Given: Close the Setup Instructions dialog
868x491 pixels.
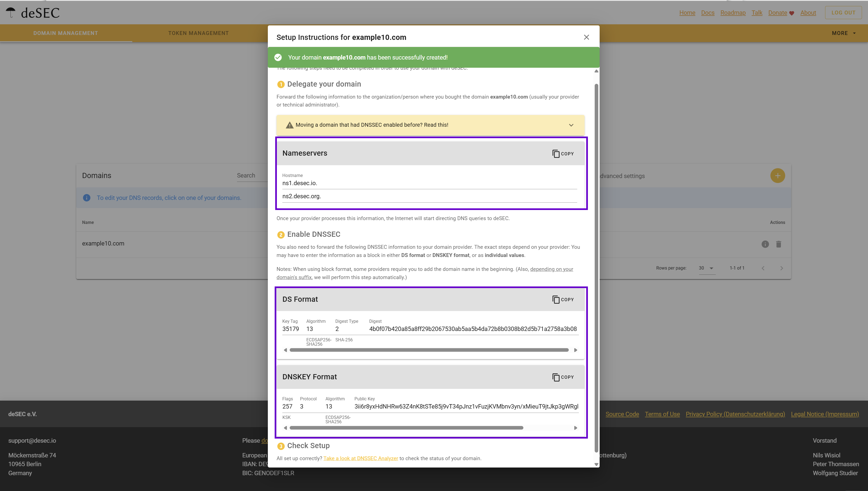Looking at the screenshot, I should click(x=587, y=37).
